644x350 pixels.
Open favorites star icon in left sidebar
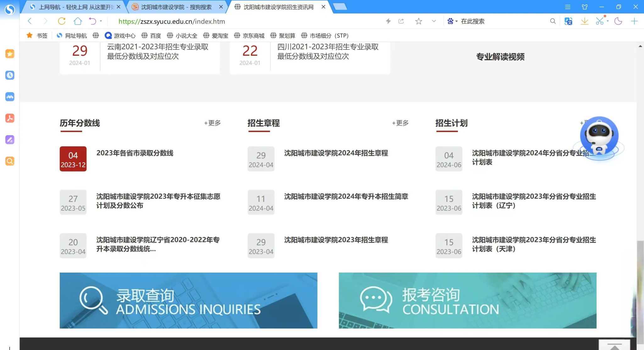tap(10, 54)
